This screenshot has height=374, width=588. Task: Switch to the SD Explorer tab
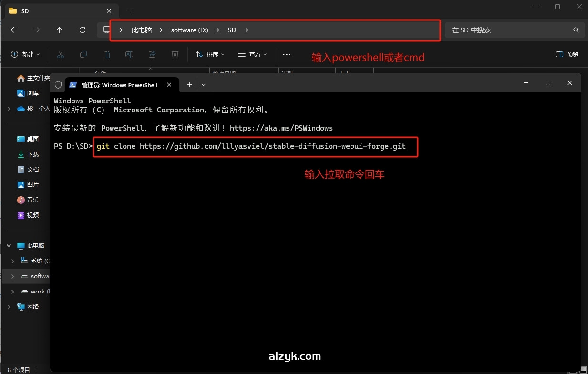pyautogui.click(x=52, y=10)
